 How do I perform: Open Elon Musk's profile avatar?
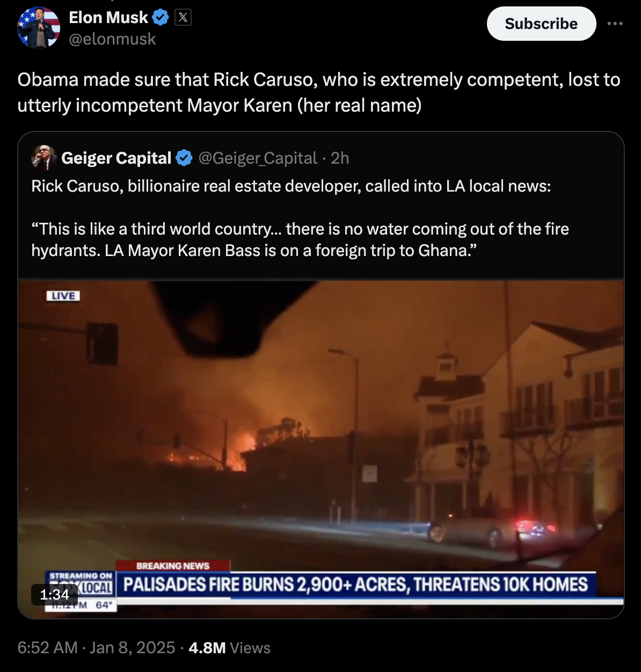tap(39, 28)
